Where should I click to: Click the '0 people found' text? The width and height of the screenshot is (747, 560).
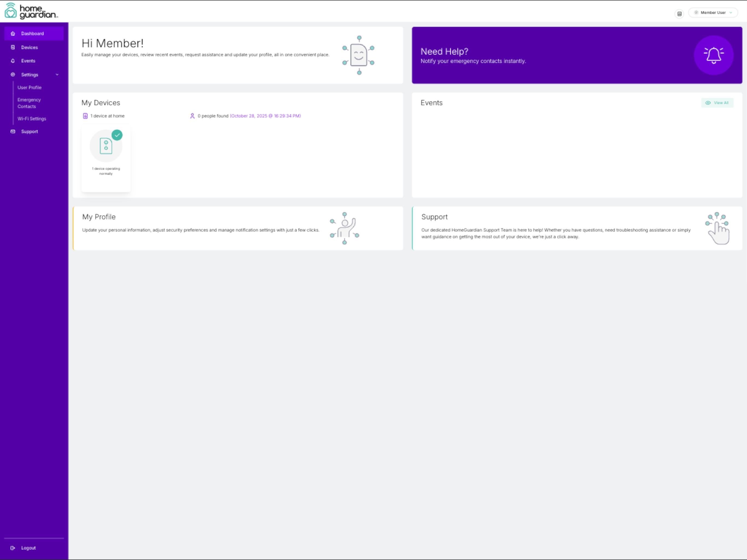point(213,116)
